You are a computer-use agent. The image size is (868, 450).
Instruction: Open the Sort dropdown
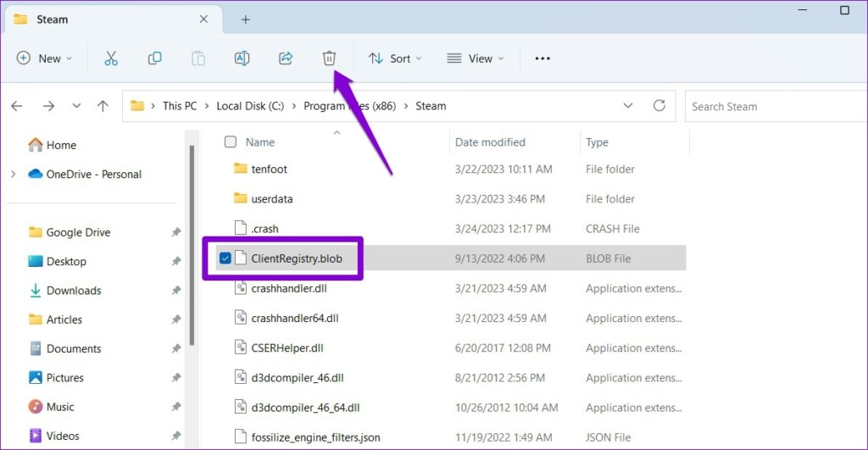click(x=395, y=58)
